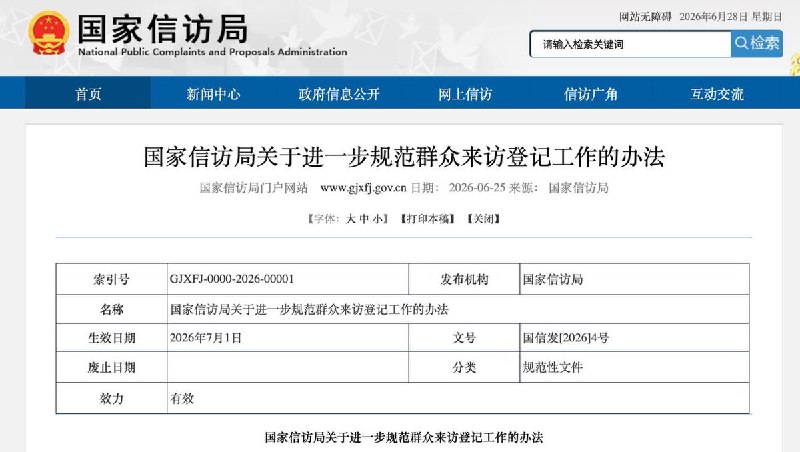800x452 pixels.
Task: Click the 索引号 label cell
Action: tap(112, 279)
